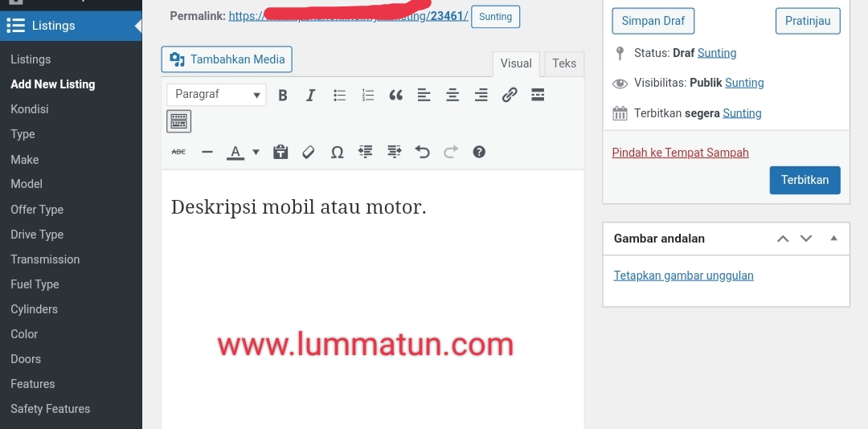This screenshot has width=868, height=429.
Task: Click Pratinjau button
Action: click(x=808, y=21)
